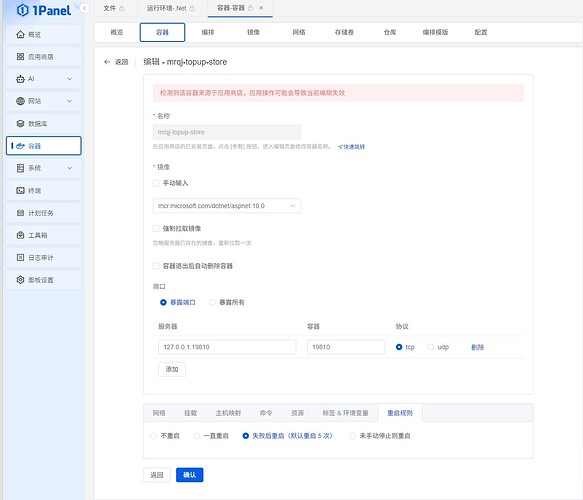Image resolution: width=583 pixels, height=500 pixels.
Task: Open the mcr.microsoft.com image dropdown
Action: click(x=227, y=206)
